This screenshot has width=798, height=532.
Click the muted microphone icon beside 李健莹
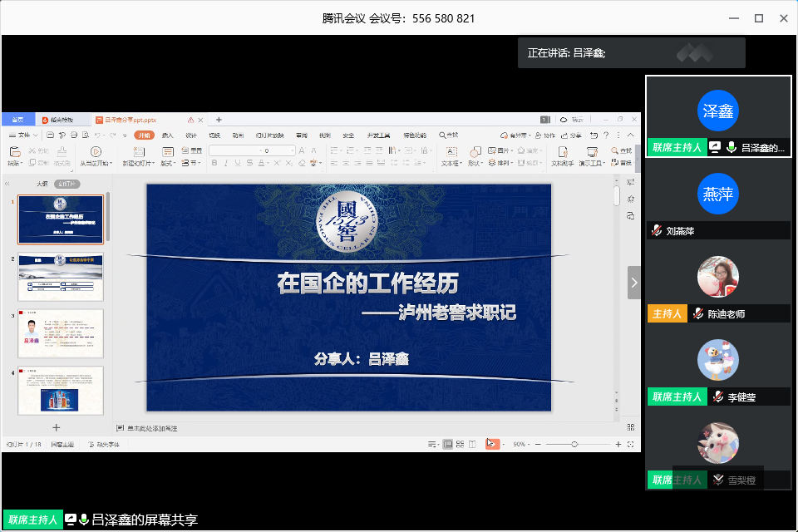click(717, 397)
